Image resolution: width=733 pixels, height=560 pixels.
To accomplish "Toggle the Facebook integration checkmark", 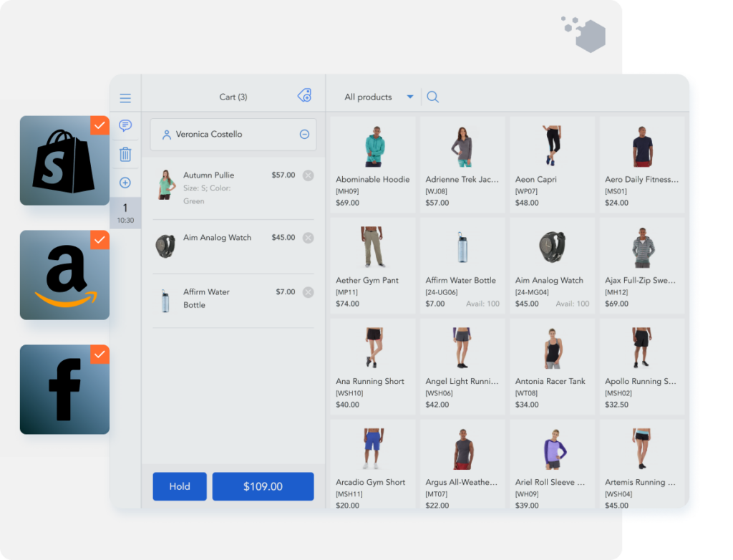I will 101,353.
